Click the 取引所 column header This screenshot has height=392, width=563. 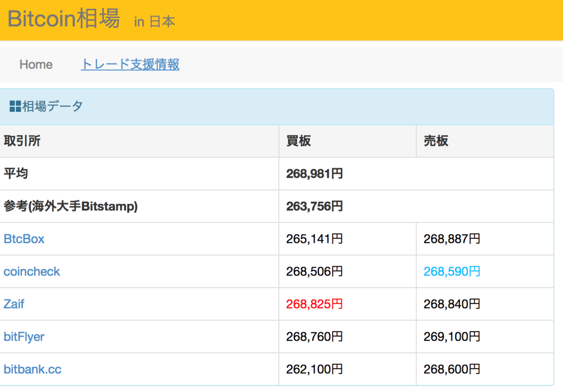tap(22, 141)
